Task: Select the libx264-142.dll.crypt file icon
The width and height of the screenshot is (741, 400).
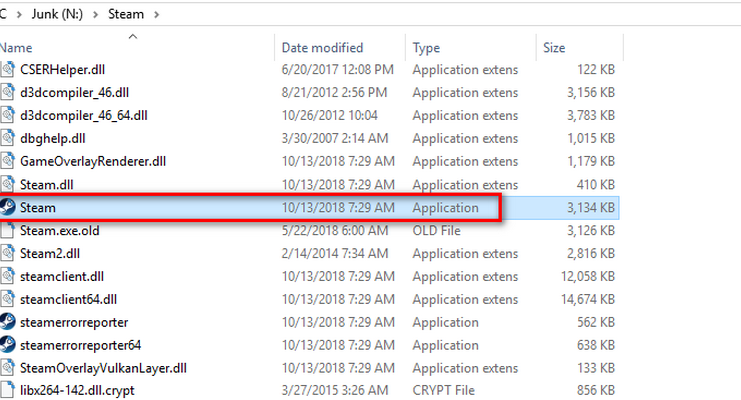Action: (x=7, y=391)
